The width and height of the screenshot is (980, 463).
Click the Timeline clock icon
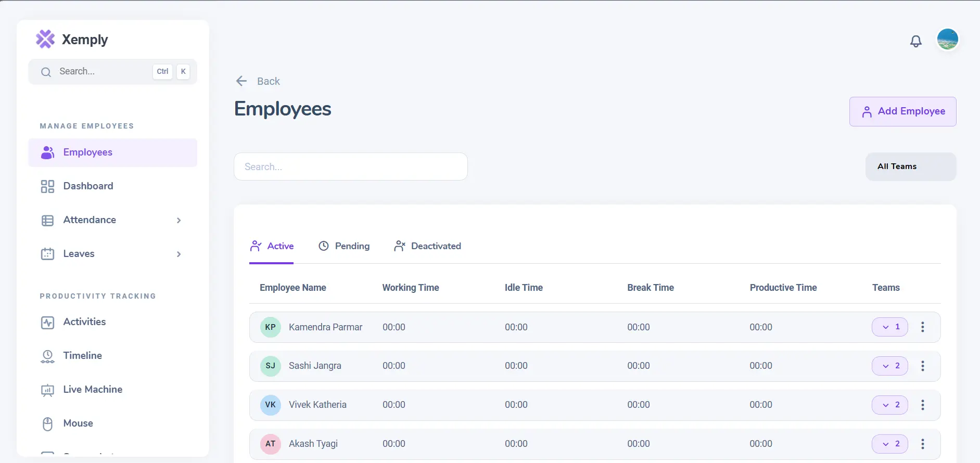(47, 356)
